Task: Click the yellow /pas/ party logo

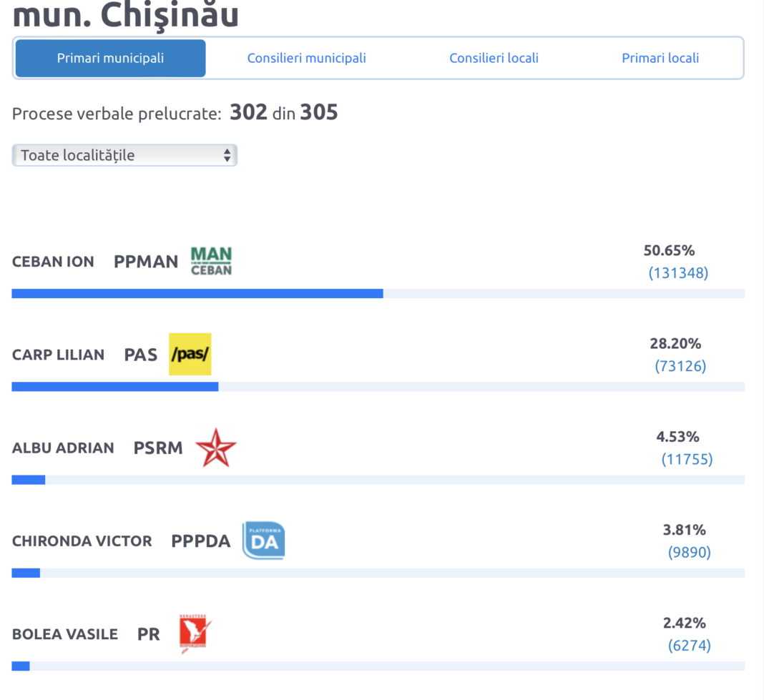Action: [190, 354]
